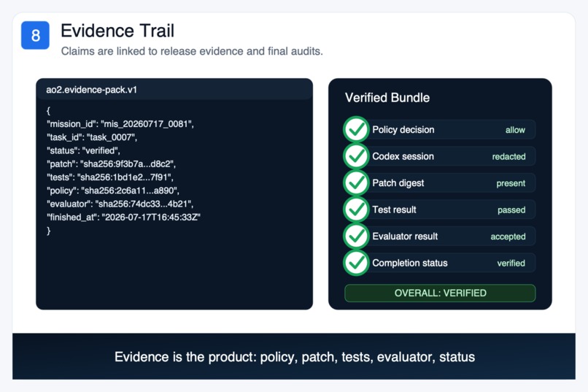Click the 'passed' status value
The width and height of the screenshot is (588, 392).
(511, 210)
